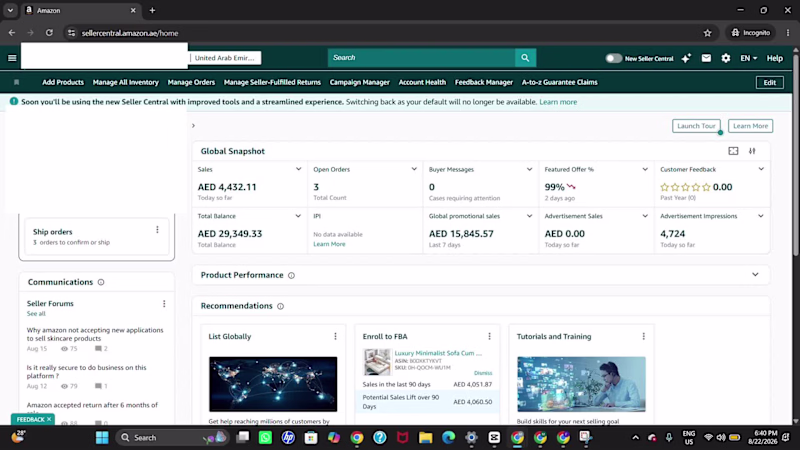Expand the Sales metric dropdown
Image resolution: width=800 pixels, height=450 pixels.
pos(298,169)
